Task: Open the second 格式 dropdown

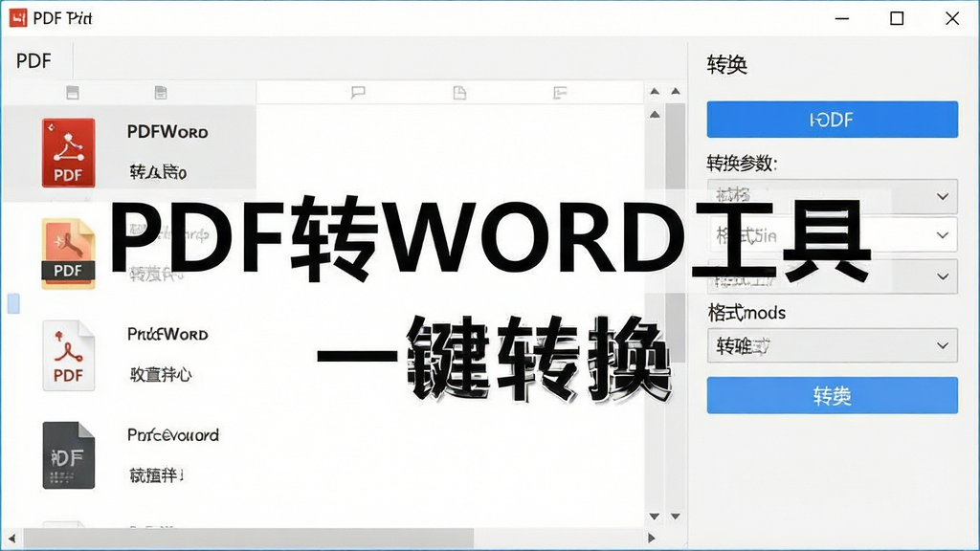Action: point(832,235)
